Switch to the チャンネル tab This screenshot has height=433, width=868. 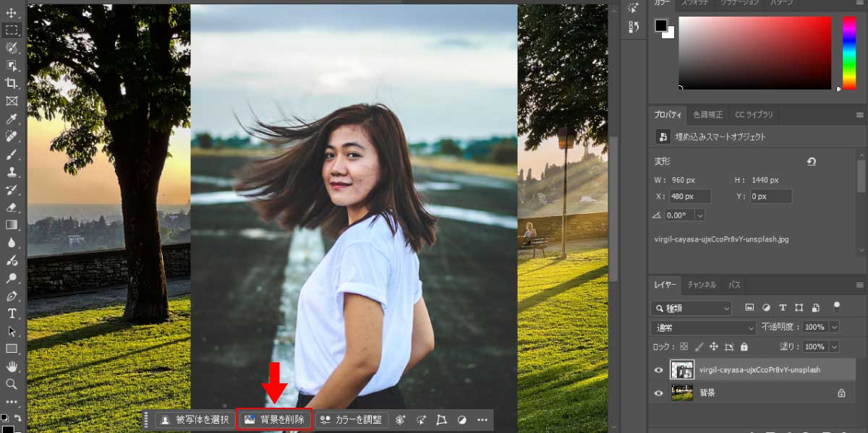702,285
